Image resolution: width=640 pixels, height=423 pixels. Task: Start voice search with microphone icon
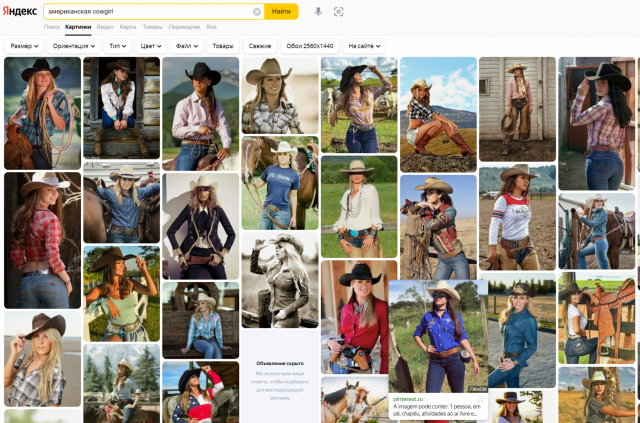click(318, 12)
